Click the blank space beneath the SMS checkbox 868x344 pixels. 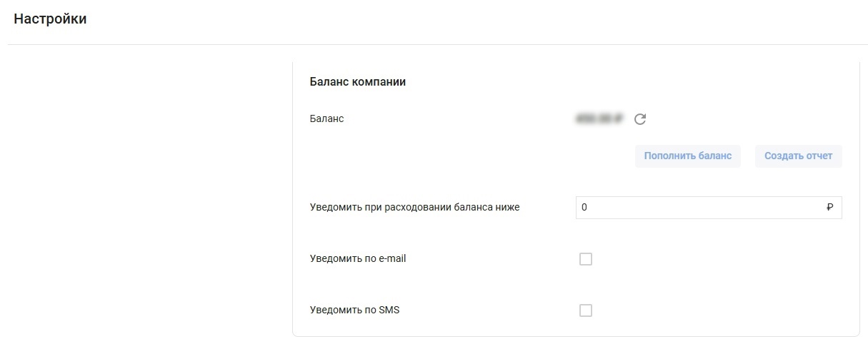tap(586, 327)
